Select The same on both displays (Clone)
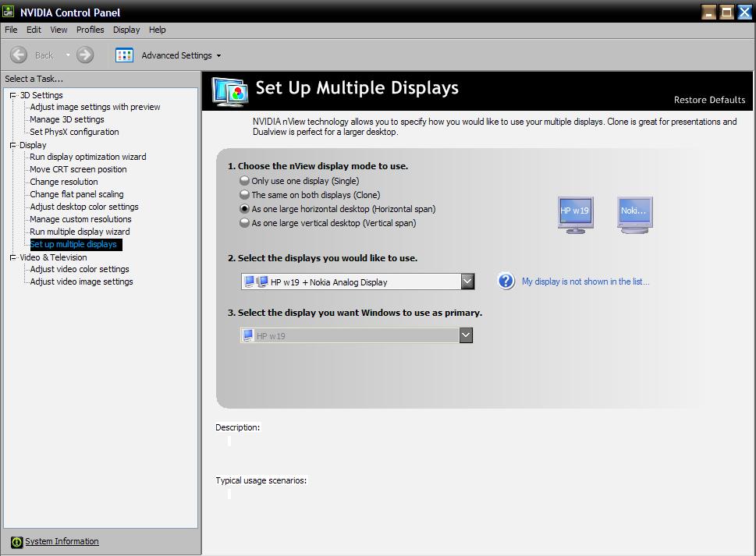 (244, 195)
